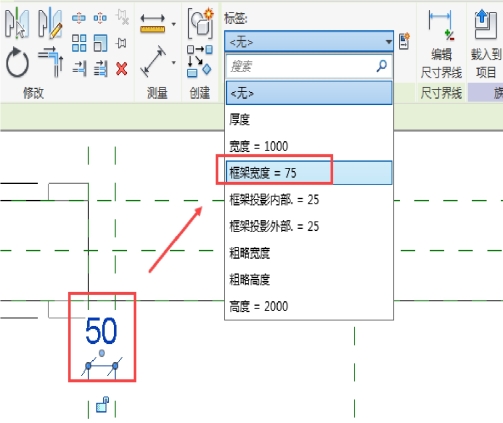This screenshot has width=503, height=423.
Task: Select the Trim/Extend to Corner tool
Action: pyautogui.click(x=51, y=62)
